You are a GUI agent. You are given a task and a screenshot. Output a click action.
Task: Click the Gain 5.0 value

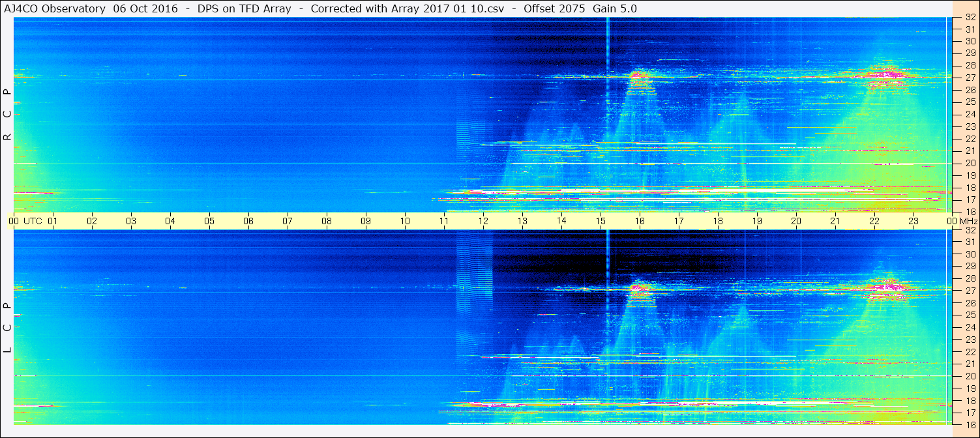pos(615,8)
